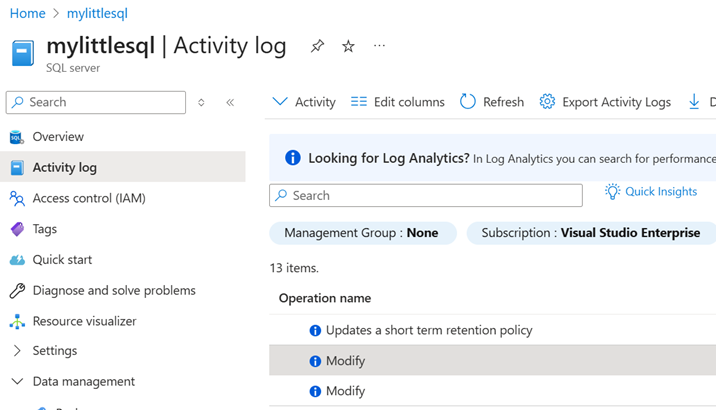
Task: Open Access control (IAM)
Action: click(x=89, y=198)
